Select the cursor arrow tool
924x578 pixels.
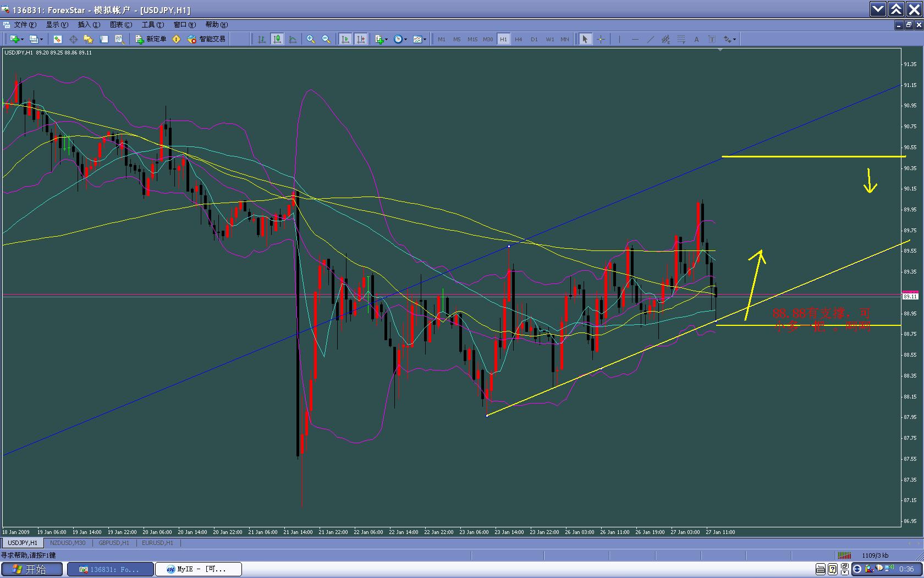[585, 39]
